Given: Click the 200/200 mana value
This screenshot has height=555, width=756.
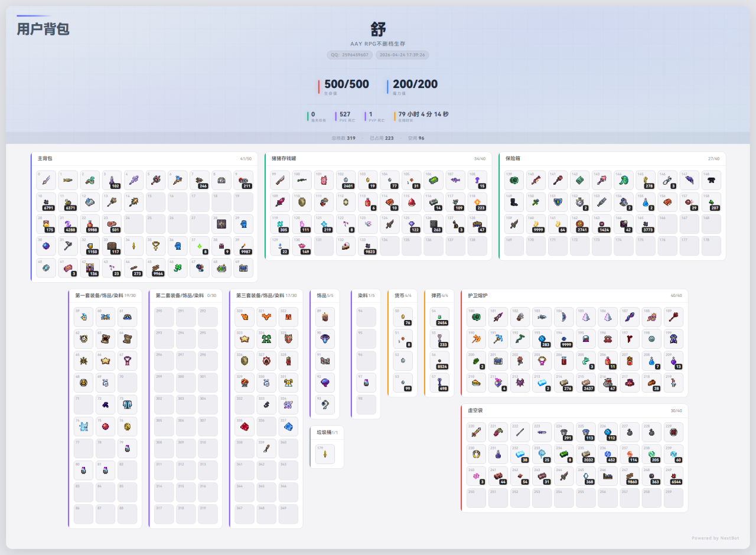Looking at the screenshot, I should (x=415, y=84).
